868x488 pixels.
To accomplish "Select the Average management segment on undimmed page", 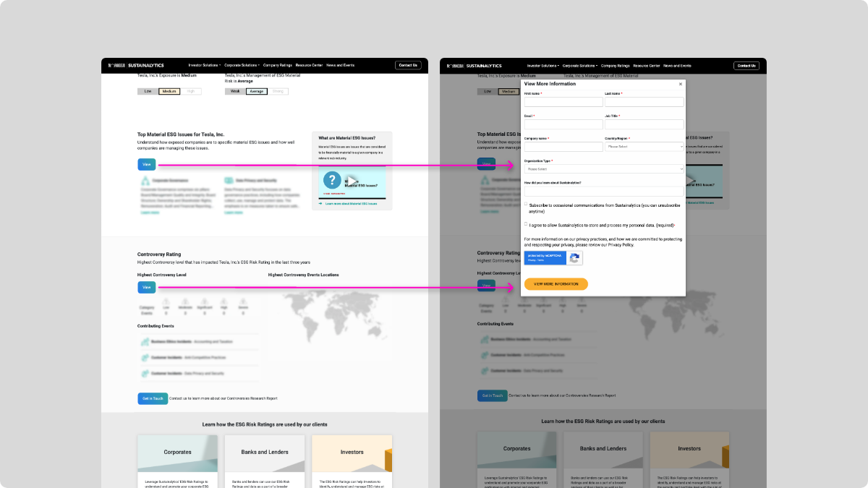I will 257,91.
